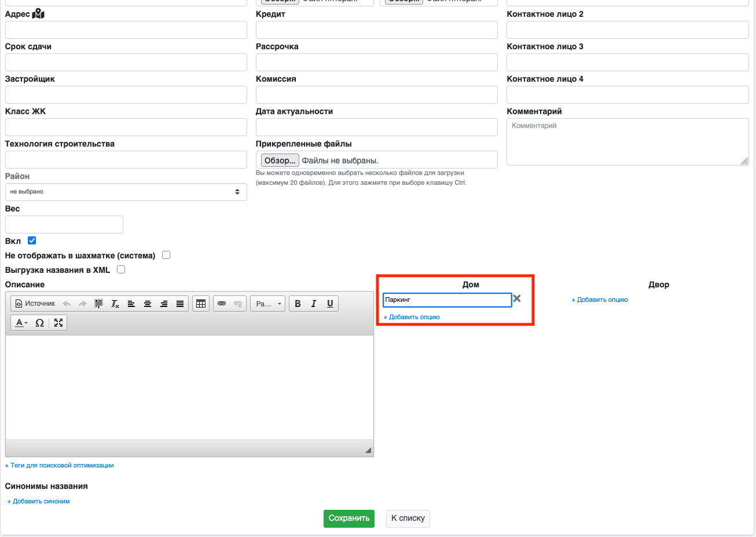Click the select all icon in the editor
Image resolution: width=756 pixels, height=537 pixels.
coord(99,304)
